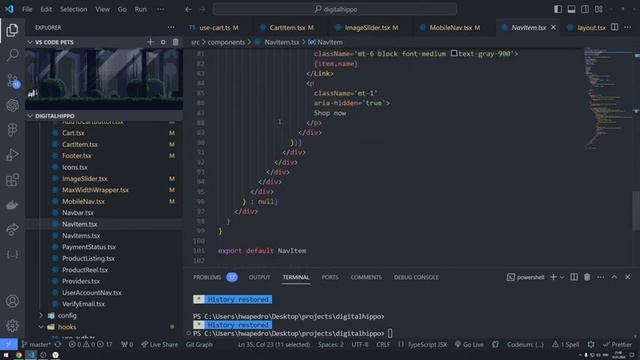Change the CRLF end of line sequence
Image resolution: width=640 pixels, height=360 pixels.
pos(383,344)
